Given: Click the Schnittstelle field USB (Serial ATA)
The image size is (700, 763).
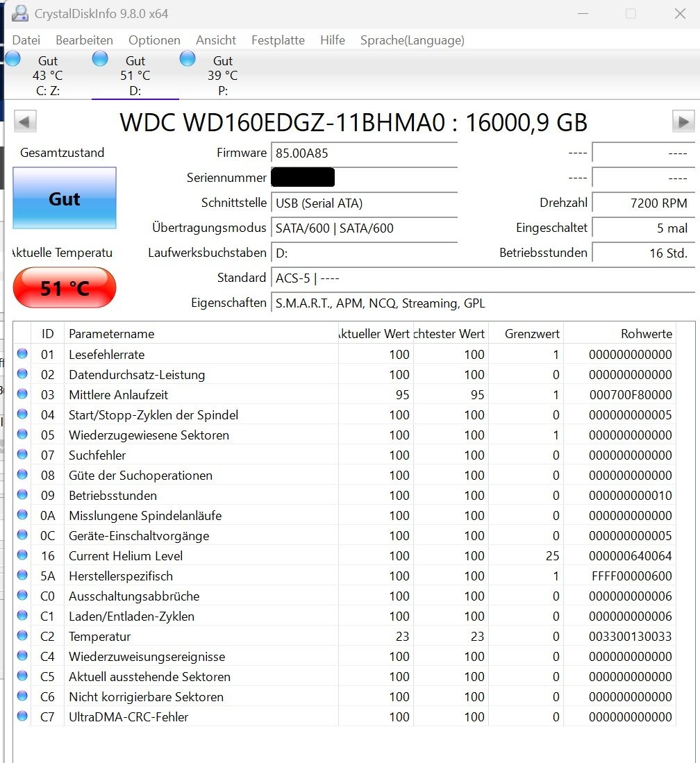Looking at the screenshot, I should click(x=364, y=203).
